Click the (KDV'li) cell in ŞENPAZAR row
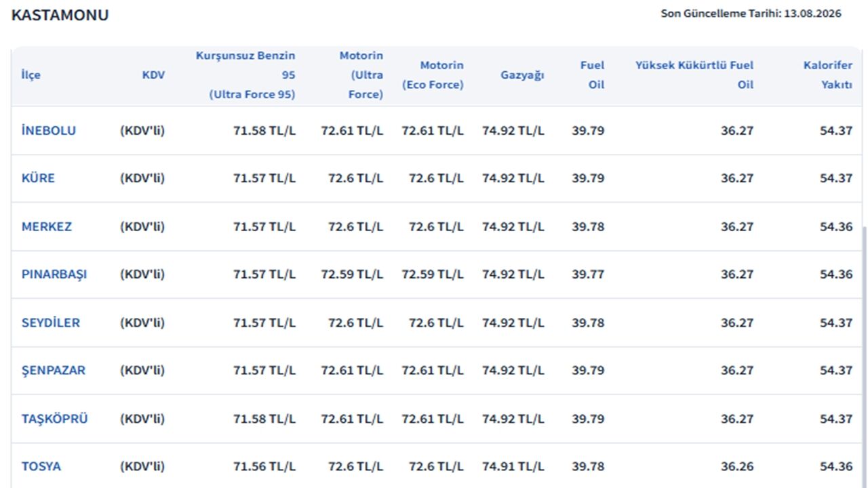Viewport: 868px width, 488px height. point(142,371)
